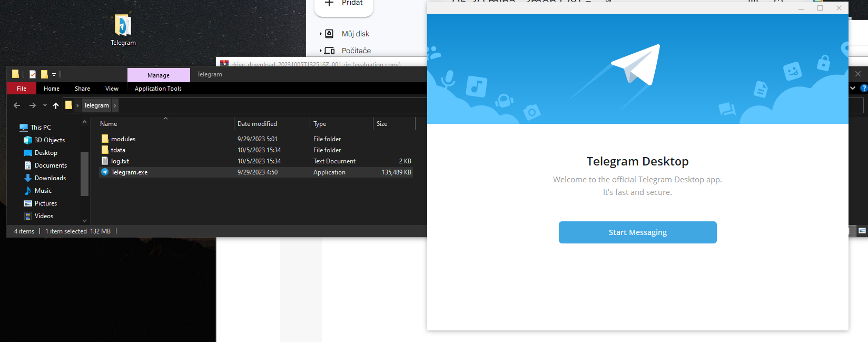This screenshot has width=868, height=342.
Task: Open Můj disk in Google Drive
Action: (x=356, y=34)
